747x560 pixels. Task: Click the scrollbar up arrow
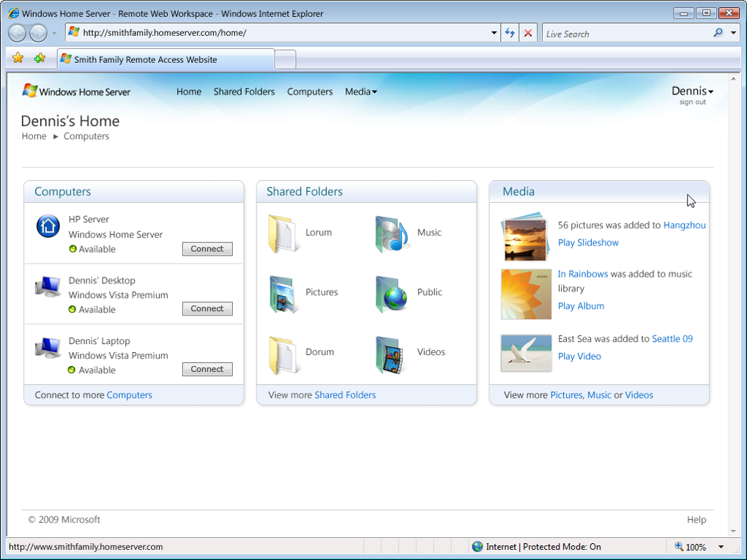pyautogui.click(x=733, y=79)
